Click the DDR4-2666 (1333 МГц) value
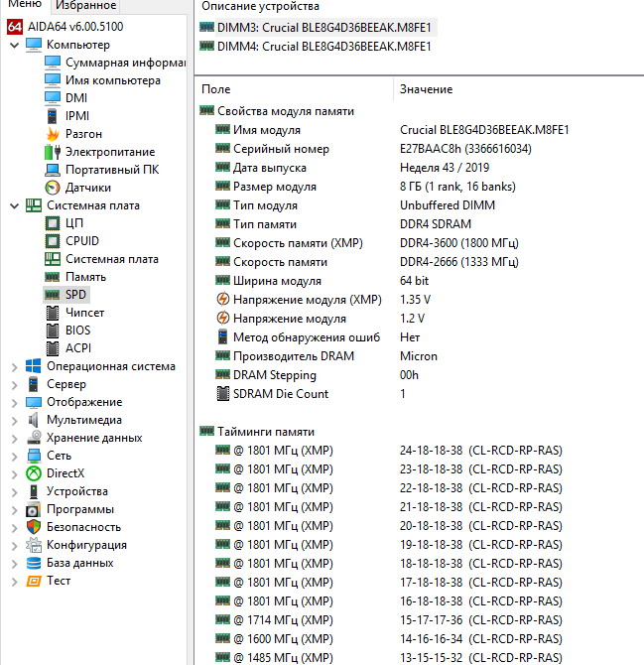This screenshot has width=644, height=665. click(x=459, y=262)
